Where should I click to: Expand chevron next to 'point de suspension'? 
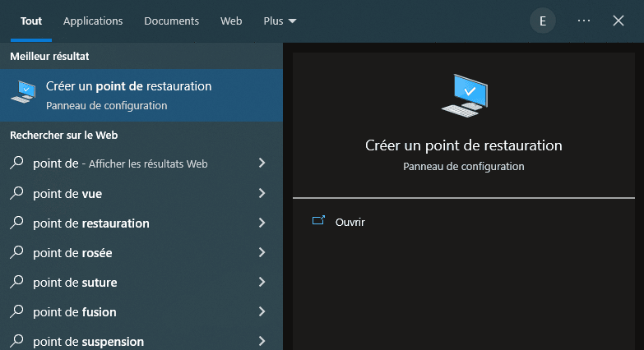pyautogui.click(x=262, y=341)
